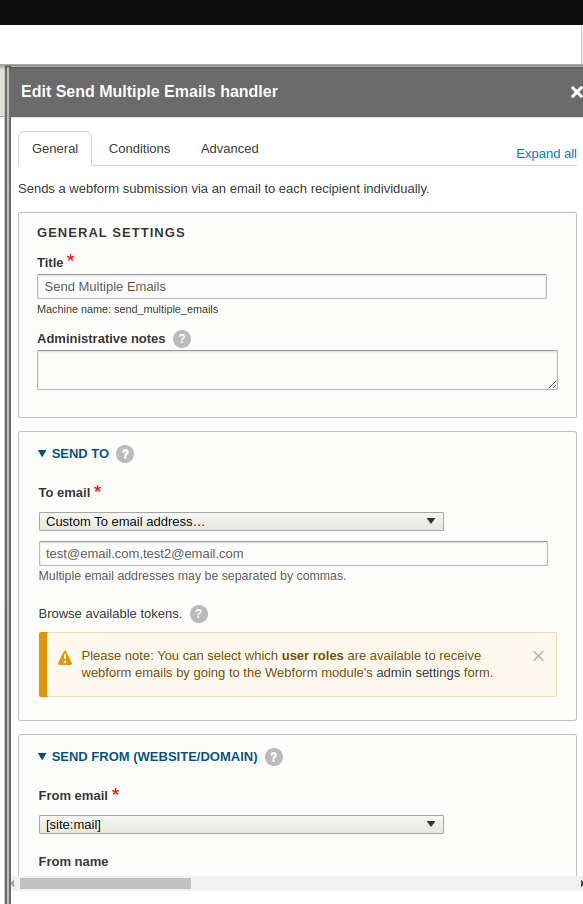
Task: Open the Send From section help icon
Action: coord(274,757)
